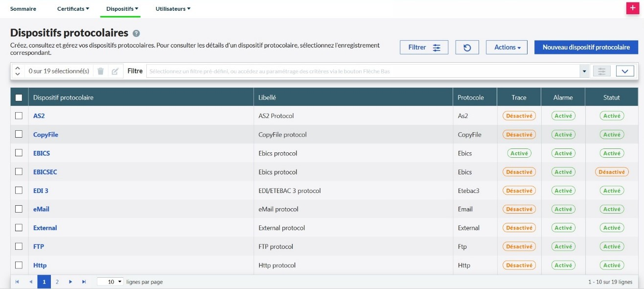This screenshot has width=644, height=289.
Task: Click into the Filtre input field
Action: (362, 71)
